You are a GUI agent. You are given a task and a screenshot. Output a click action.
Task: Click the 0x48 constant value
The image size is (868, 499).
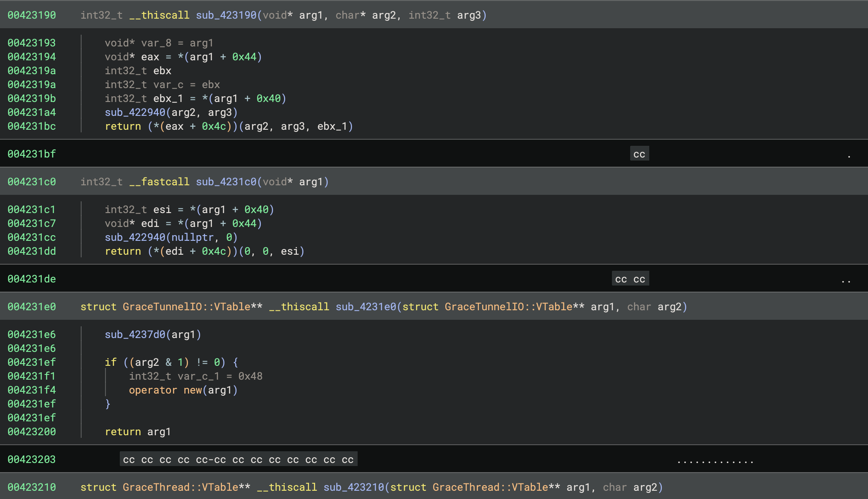point(250,376)
